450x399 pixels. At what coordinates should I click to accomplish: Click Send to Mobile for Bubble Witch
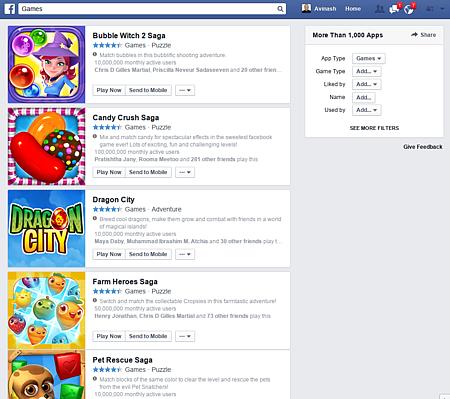(148, 90)
